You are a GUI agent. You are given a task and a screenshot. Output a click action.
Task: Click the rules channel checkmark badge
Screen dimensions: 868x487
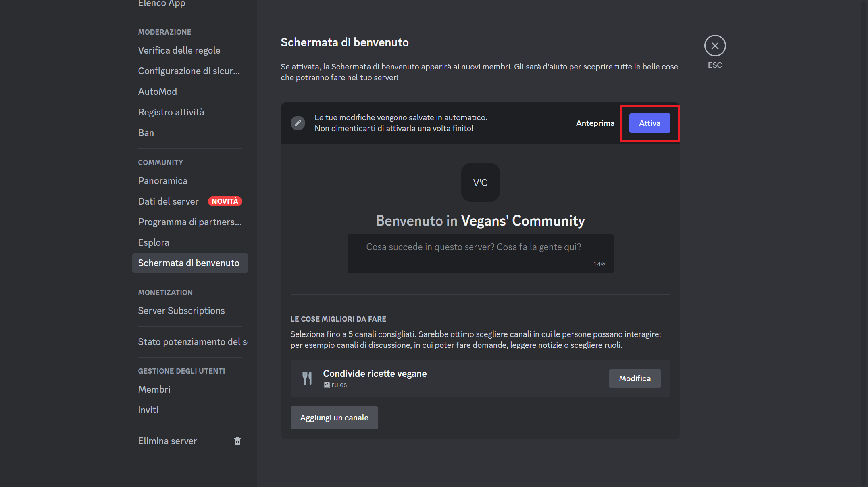327,385
